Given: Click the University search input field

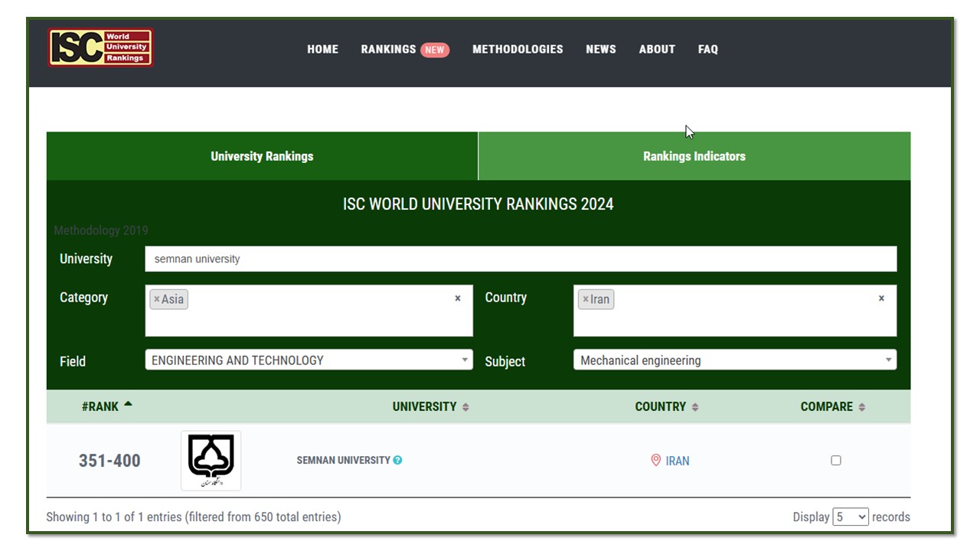Looking at the screenshot, I should (521, 259).
